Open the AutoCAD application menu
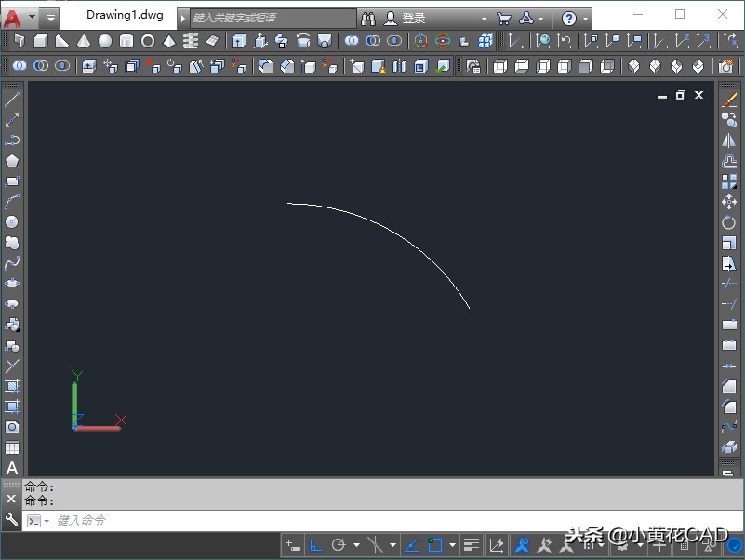Viewport: 745px width, 560px height. 13,18
